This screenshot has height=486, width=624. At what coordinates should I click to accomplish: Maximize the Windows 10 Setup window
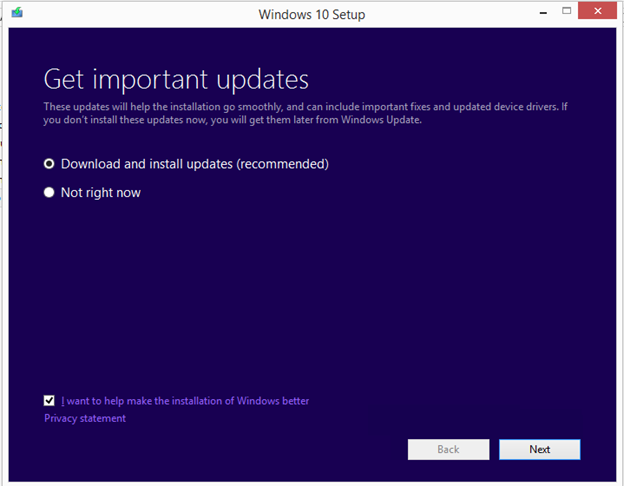click(566, 11)
